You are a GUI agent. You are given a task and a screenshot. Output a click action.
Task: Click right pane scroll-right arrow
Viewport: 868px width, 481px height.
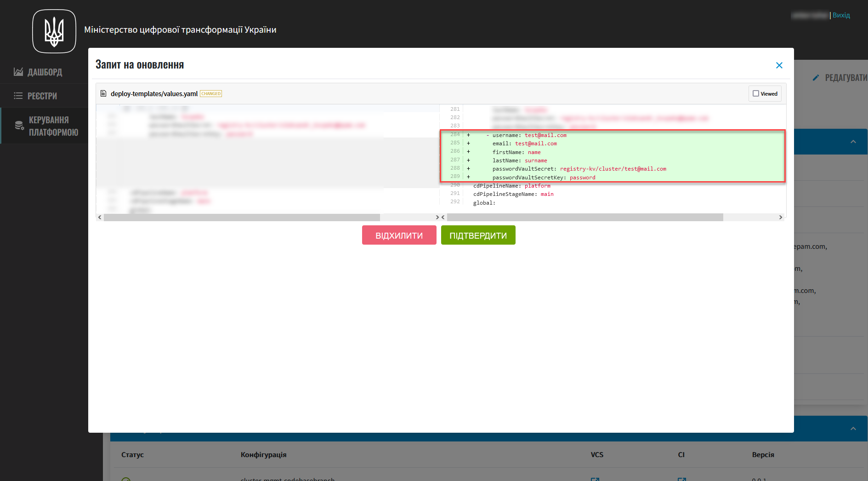click(x=780, y=217)
